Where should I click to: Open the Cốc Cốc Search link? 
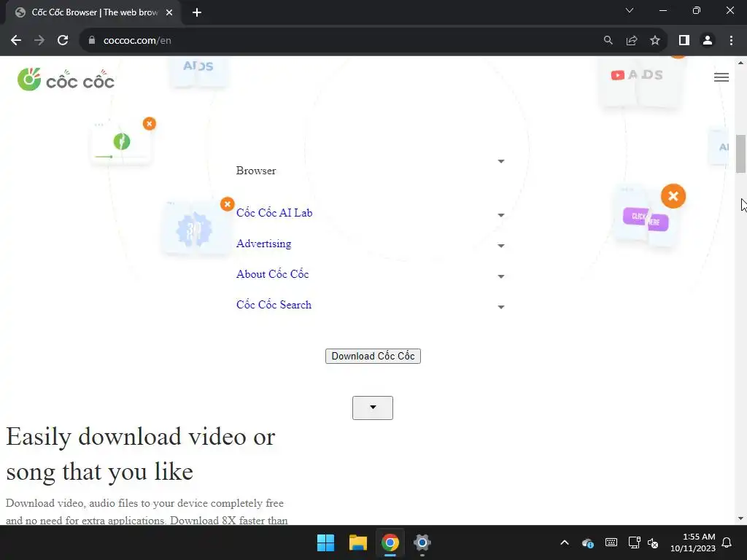(274, 304)
